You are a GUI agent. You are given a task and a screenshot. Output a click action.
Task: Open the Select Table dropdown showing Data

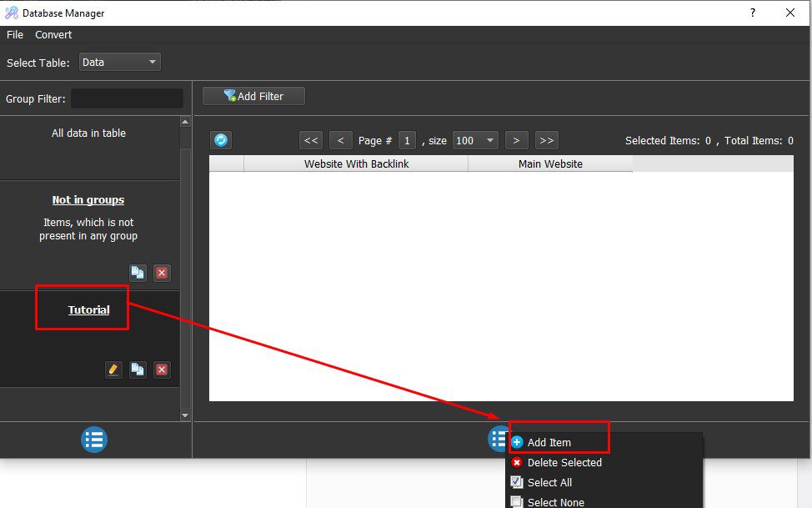[x=119, y=63]
